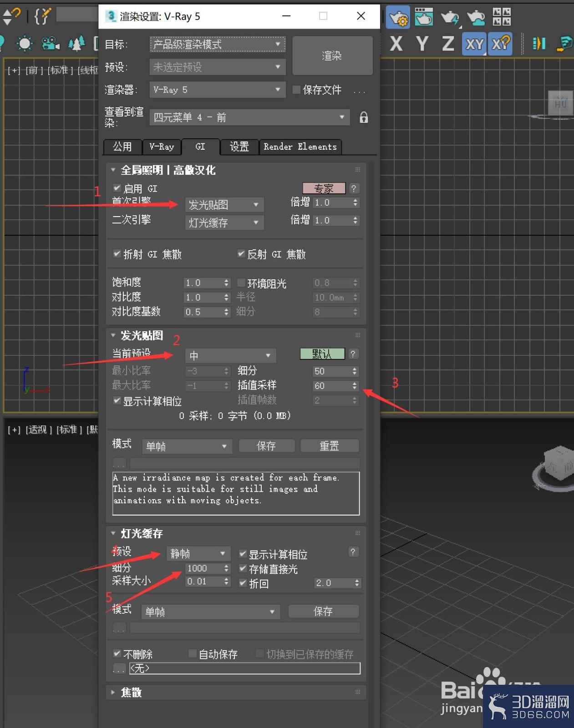Open 渲染器 V-Ray 5 dropdown
The width and height of the screenshot is (574, 728).
click(x=218, y=90)
